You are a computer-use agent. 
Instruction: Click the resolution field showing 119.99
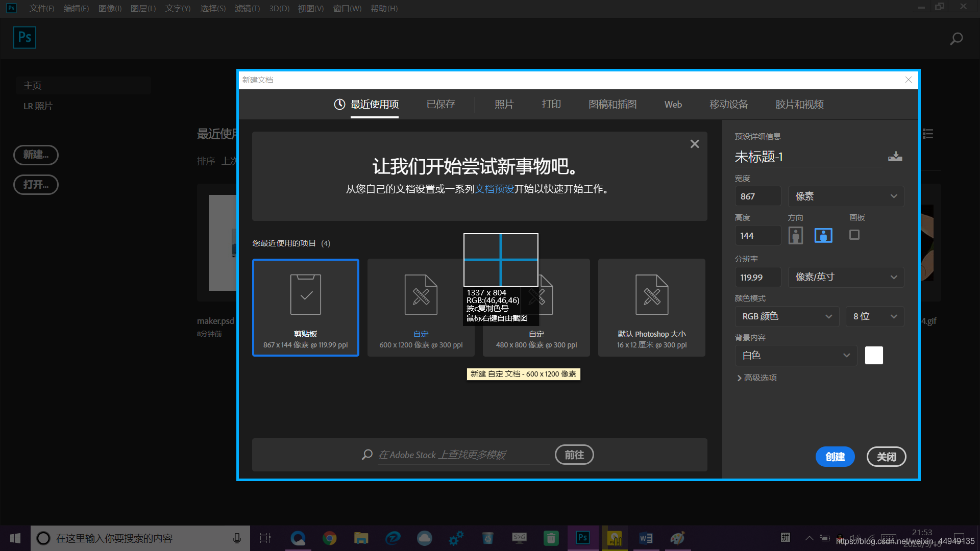point(758,278)
